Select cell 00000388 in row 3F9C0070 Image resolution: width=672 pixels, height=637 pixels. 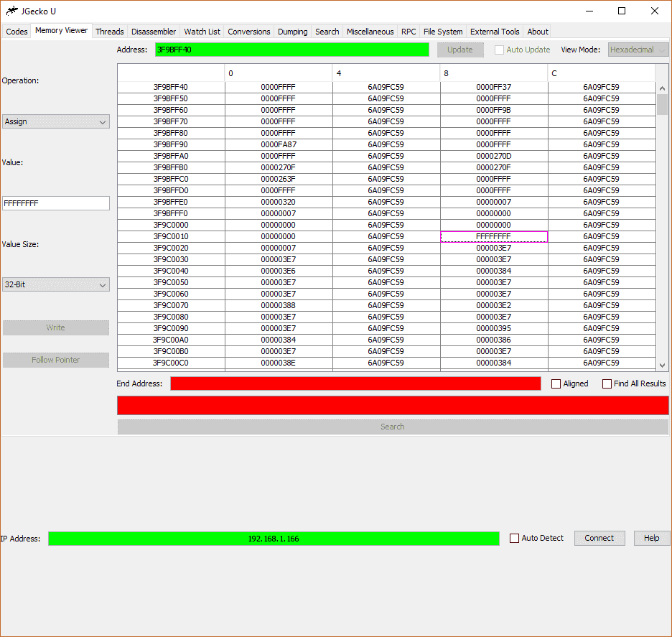pos(279,306)
